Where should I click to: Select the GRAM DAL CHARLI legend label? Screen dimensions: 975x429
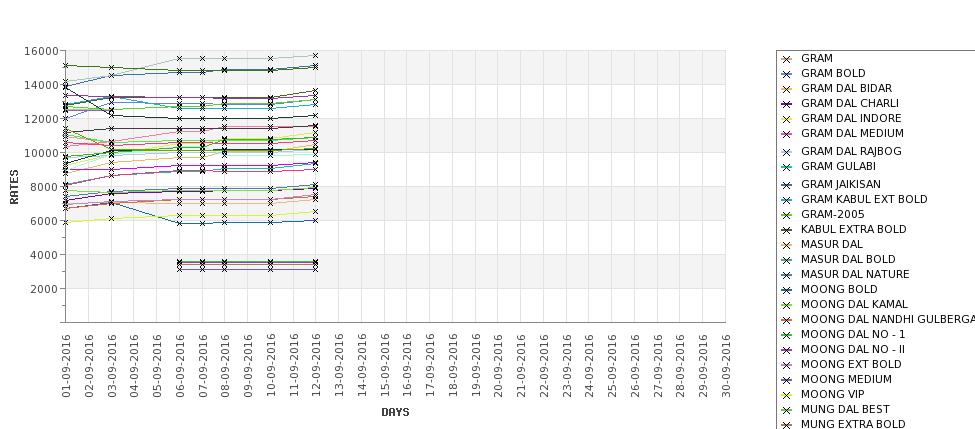[x=849, y=103]
